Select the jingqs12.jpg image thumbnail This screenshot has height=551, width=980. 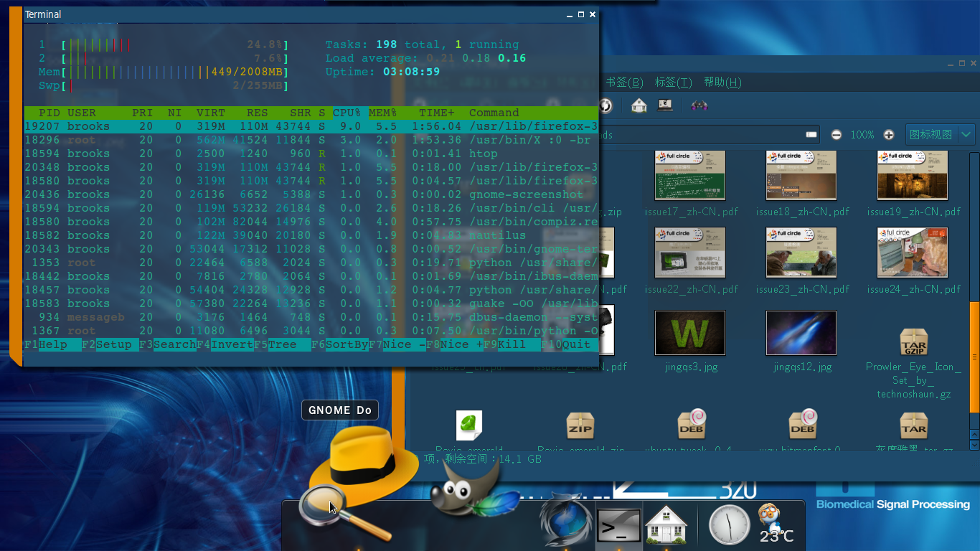click(x=801, y=332)
